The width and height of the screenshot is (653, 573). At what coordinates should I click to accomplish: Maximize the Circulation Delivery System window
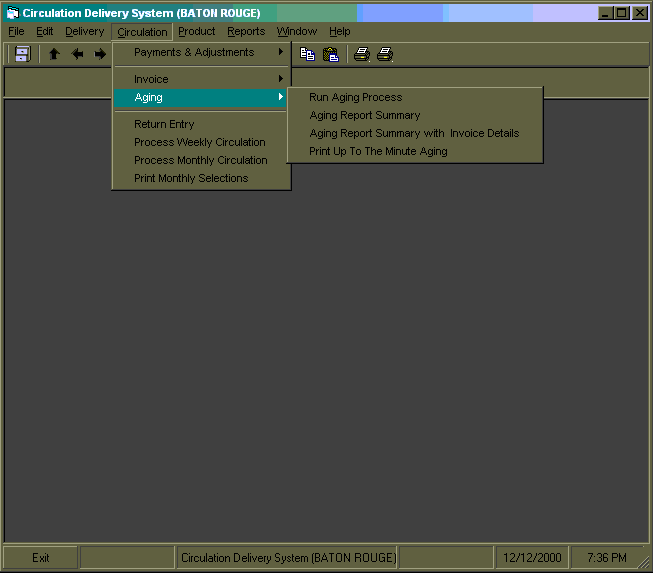(x=621, y=13)
